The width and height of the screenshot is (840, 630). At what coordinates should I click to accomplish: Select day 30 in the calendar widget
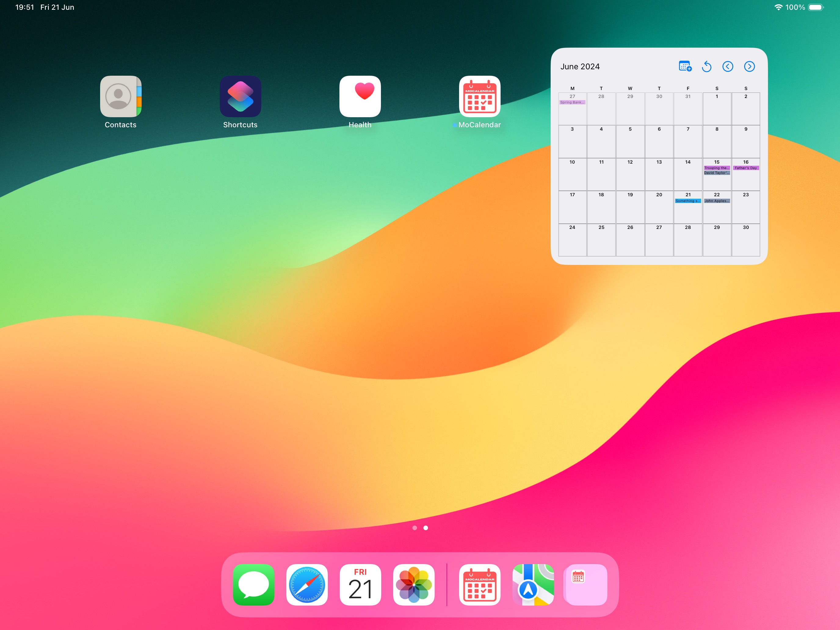[746, 240]
